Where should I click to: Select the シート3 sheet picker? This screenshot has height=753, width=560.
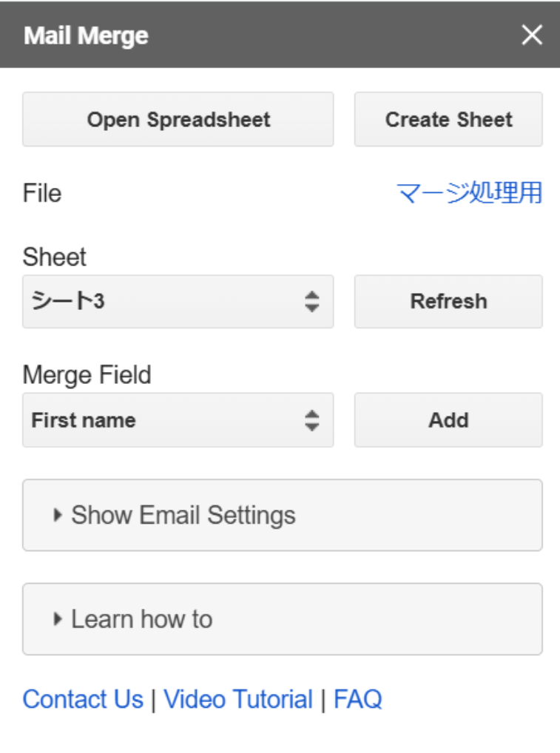click(x=178, y=301)
